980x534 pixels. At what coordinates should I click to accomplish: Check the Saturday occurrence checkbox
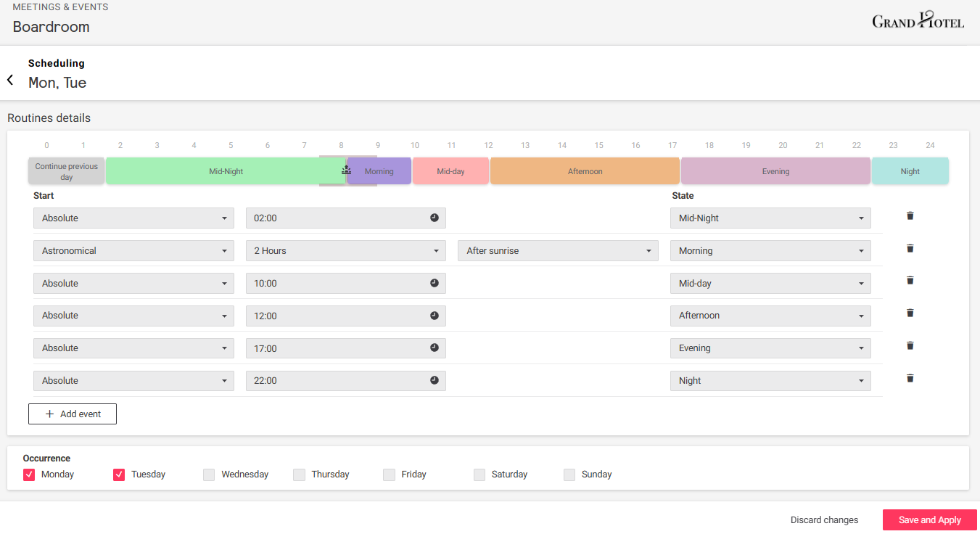tap(479, 474)
